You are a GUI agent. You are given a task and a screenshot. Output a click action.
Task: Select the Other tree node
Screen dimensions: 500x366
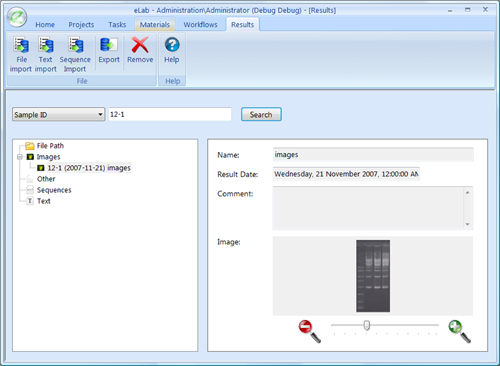click(41, 179)
